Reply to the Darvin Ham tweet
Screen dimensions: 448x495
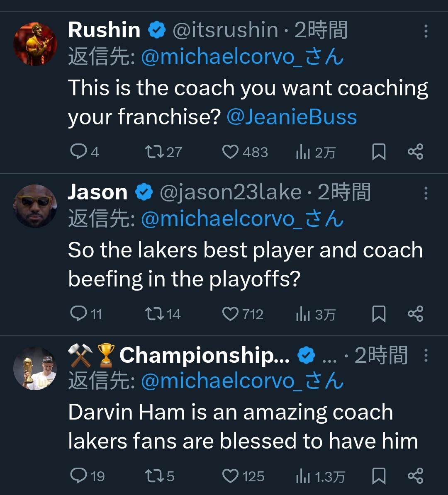(78, 476)
